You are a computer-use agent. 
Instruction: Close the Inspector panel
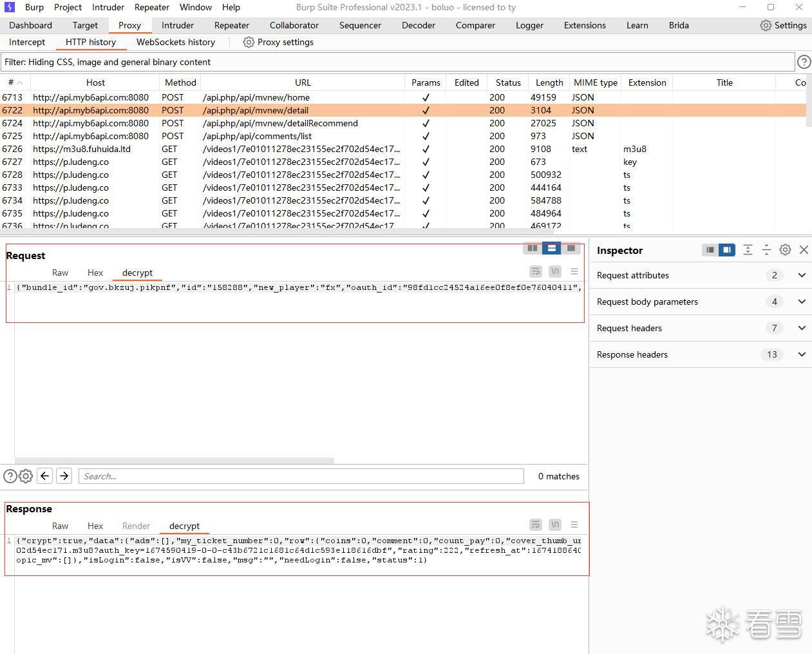(x=804, y=250)
